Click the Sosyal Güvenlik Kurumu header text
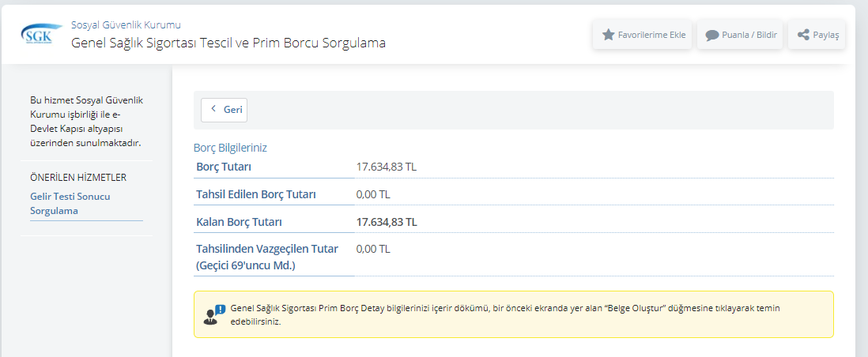The image size is (868, 357). (126, 24)
